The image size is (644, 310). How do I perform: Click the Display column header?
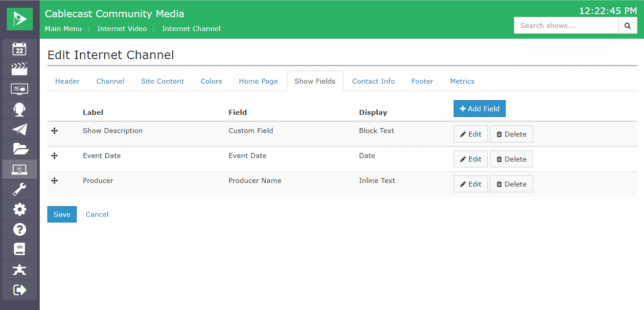tap(373, 112)
